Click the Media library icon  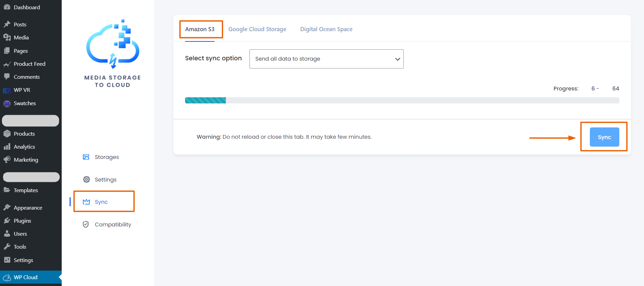(x=7, y=37)
